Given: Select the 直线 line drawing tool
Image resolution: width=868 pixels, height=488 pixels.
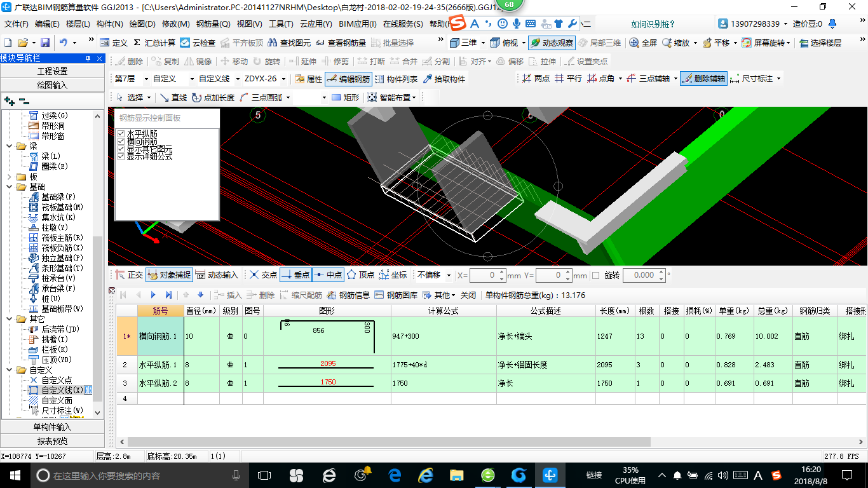Looking at the screenshot, I should (173, 97).
